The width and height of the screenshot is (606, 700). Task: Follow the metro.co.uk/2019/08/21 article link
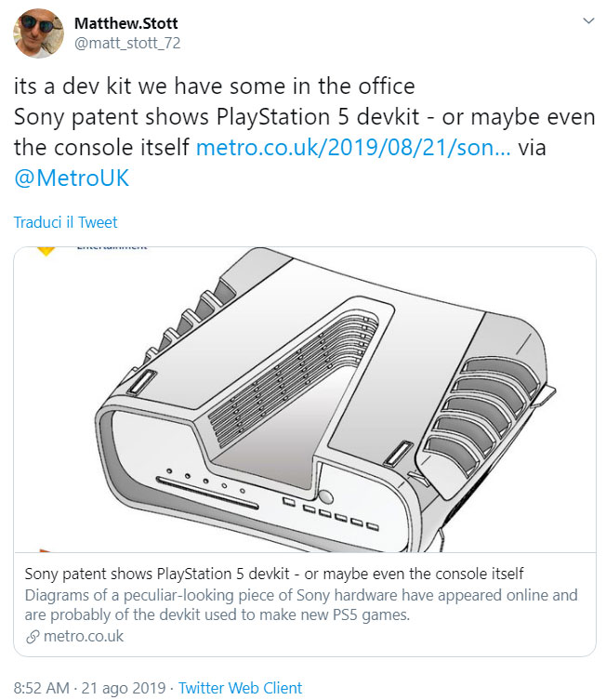pos(353,147)
